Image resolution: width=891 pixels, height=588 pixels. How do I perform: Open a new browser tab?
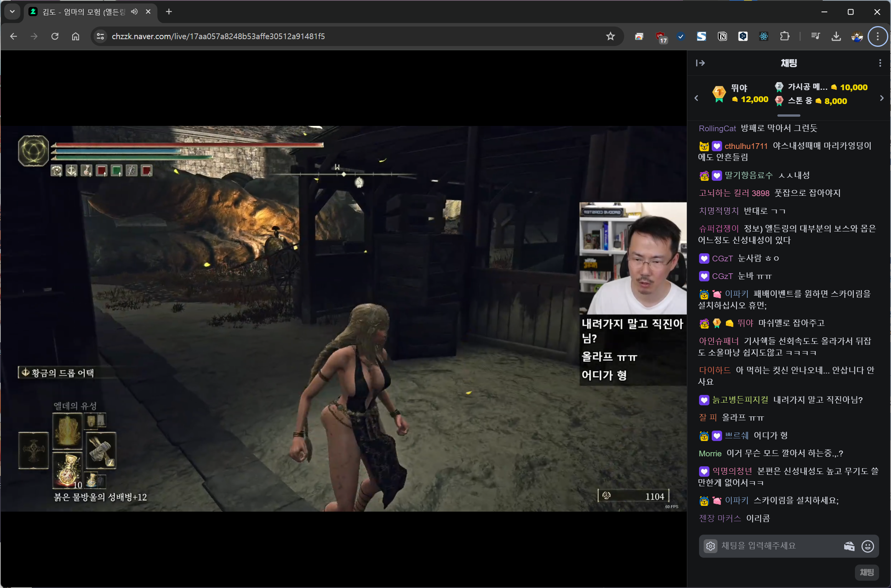pos(169,12)
